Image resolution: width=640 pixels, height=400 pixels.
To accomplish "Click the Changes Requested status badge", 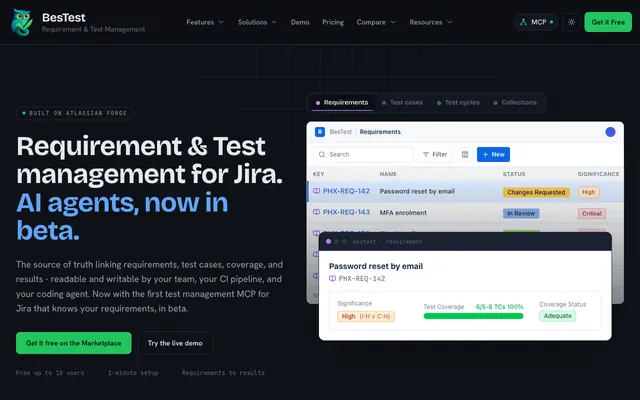I will coord(536,192).
